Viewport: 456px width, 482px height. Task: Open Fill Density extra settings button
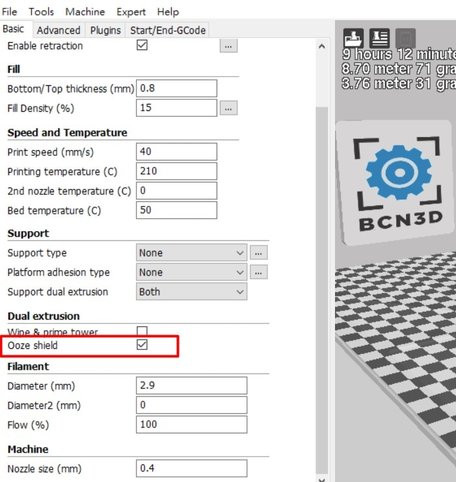coord(228,108)
